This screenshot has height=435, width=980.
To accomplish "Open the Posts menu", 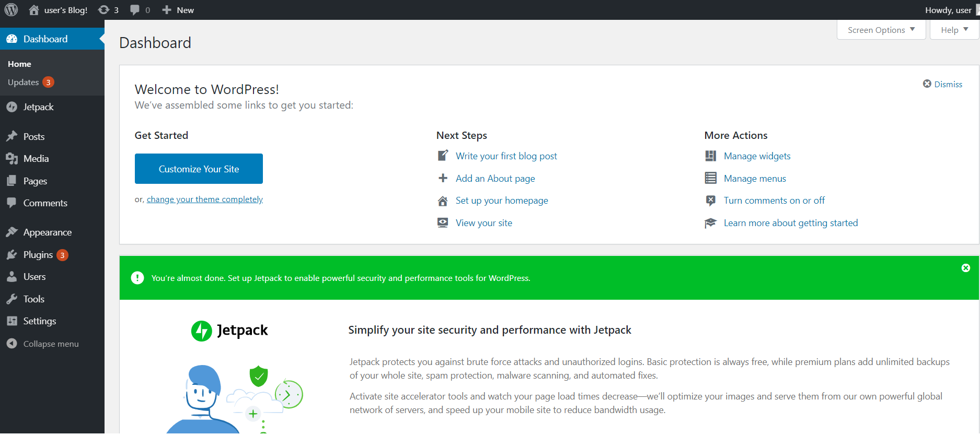I will click(52, 136).
